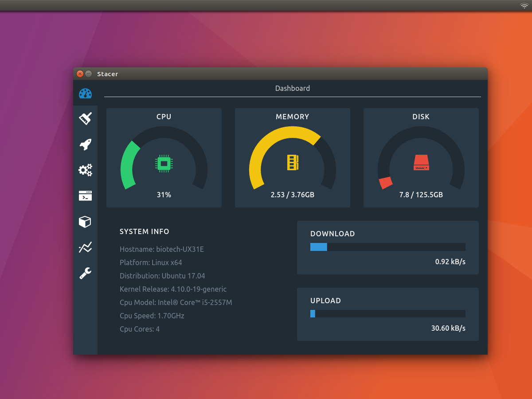The width and height of the screenshot is (532, 399).
Task: Click the Hostname: biotech-UX31E line
Action: (162, 249)
